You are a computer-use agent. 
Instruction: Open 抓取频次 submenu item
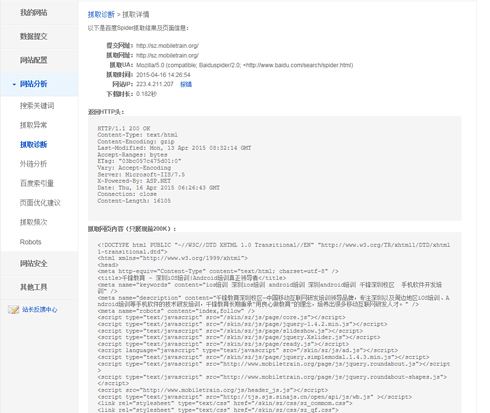pyautogui.click(x=33, y=222)
